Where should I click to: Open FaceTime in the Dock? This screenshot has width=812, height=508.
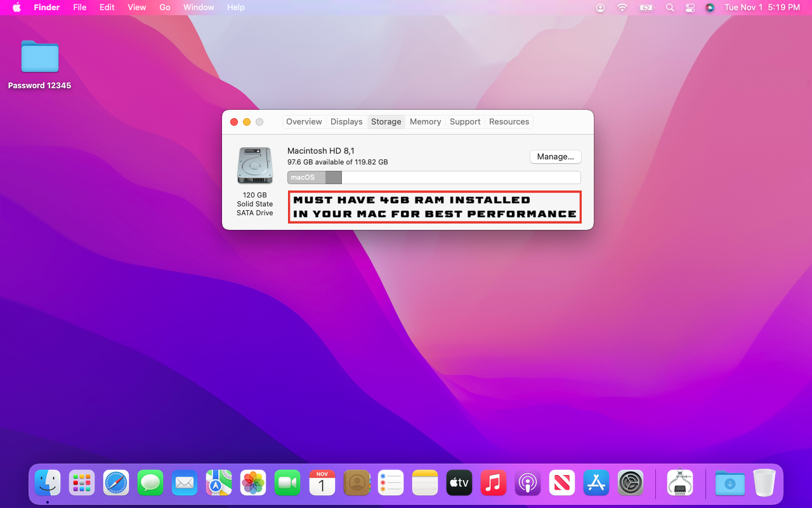[x=287, y=483]
